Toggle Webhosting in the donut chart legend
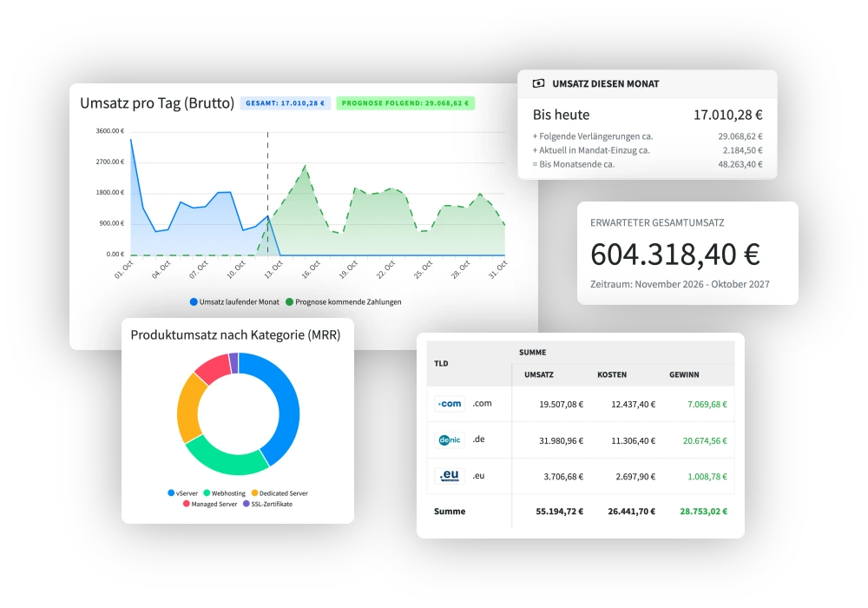 click(x=224, y=492)
